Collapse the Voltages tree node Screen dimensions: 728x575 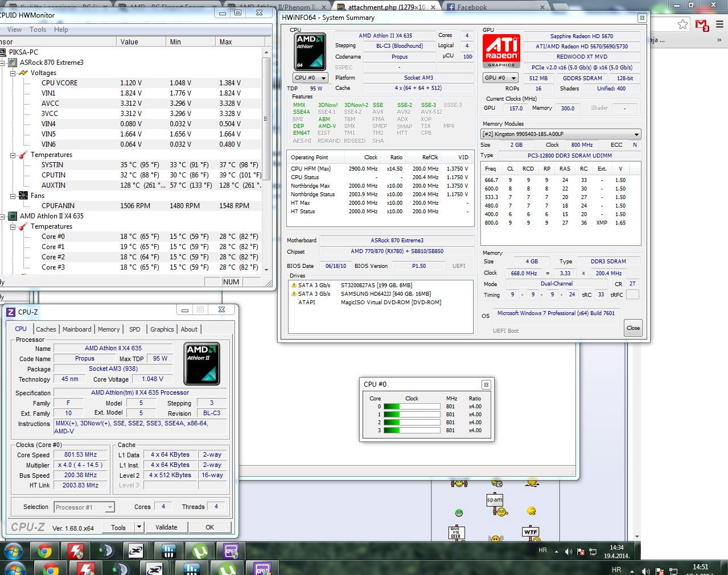pyautogui.click(x=13, y=73)
